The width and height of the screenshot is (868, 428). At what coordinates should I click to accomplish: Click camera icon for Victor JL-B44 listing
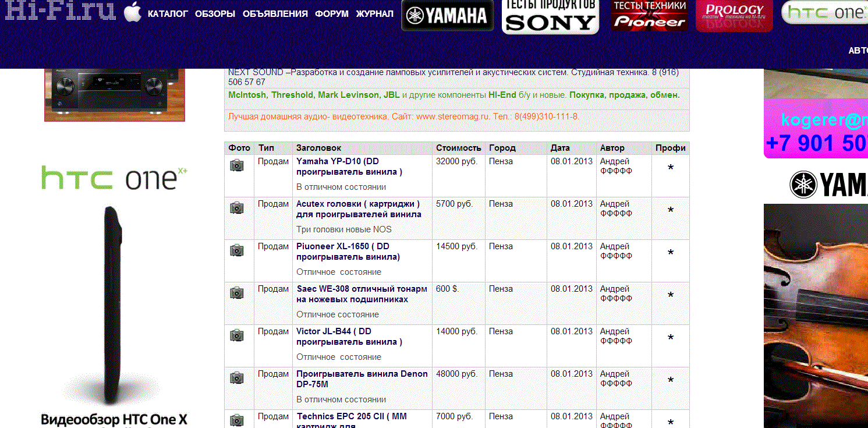tap(236, 335)
